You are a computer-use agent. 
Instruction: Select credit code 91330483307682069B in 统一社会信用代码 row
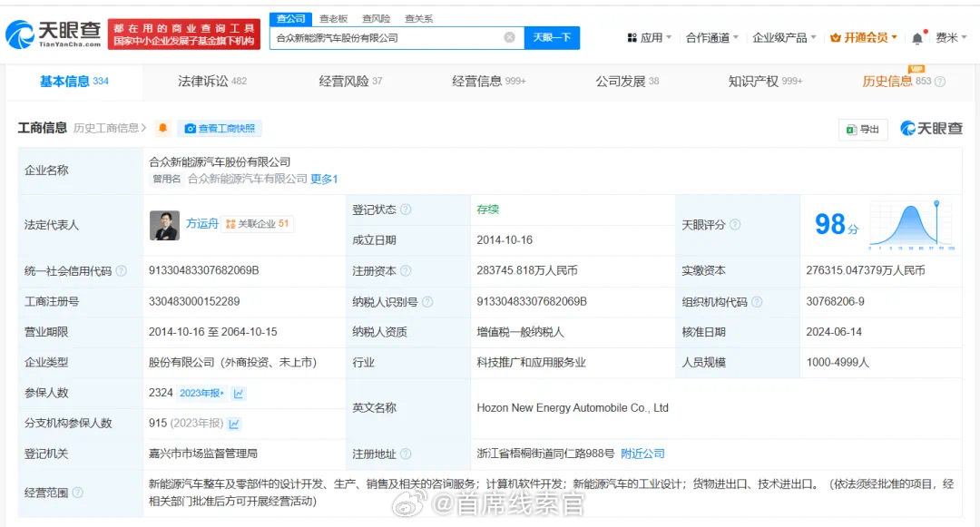[204, 270]
